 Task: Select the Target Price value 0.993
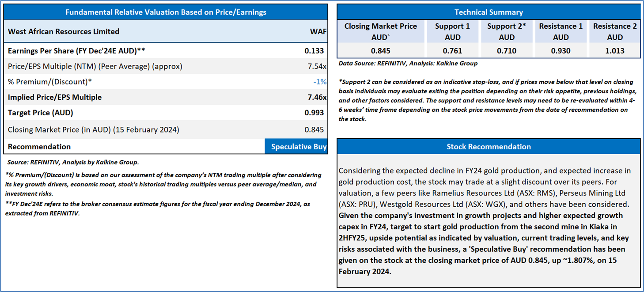coord(314,113)
